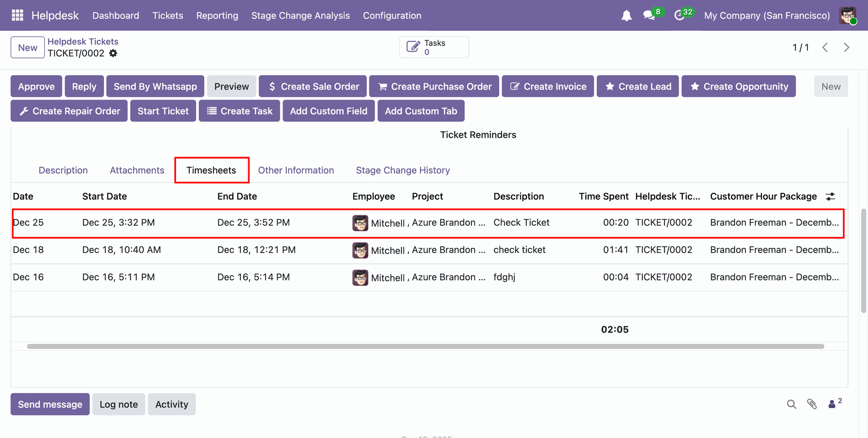This screenshot has height=438, width=868.
Task: Click the horizontal scrollbar under timesheets
Action: [425, 346]
